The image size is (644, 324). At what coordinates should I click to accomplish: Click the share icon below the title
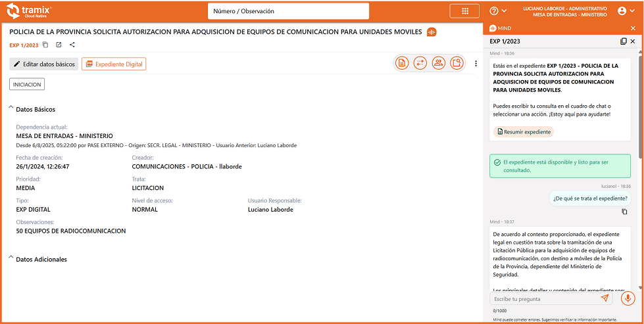tap(72, 45)
